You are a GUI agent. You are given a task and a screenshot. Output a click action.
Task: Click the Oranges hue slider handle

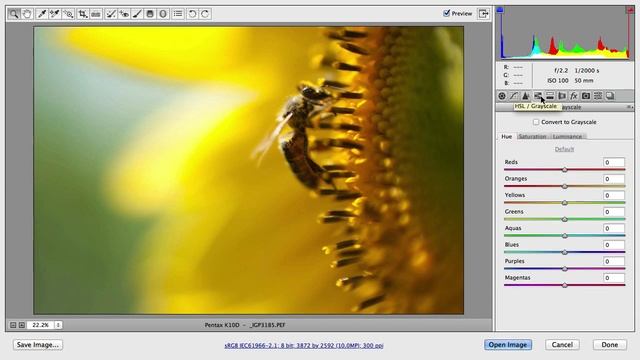pyautogui.click(x=565, y=186)
